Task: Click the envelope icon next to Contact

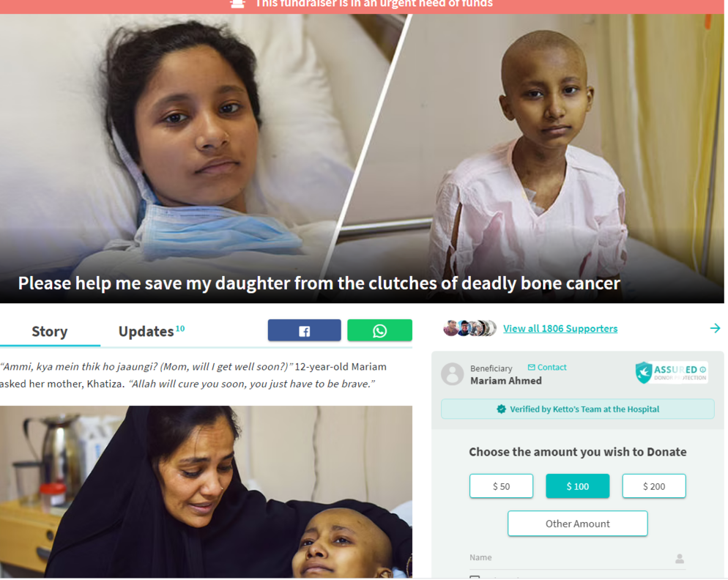Action: [531, 368]
